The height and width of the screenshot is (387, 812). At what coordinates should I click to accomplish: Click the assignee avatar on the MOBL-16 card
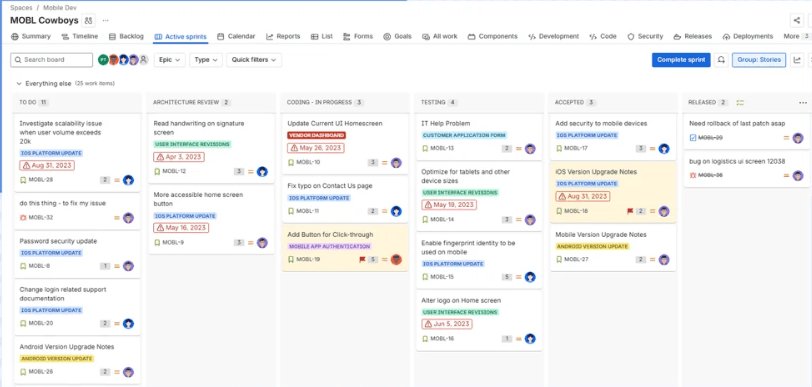(x=530, y=339)
